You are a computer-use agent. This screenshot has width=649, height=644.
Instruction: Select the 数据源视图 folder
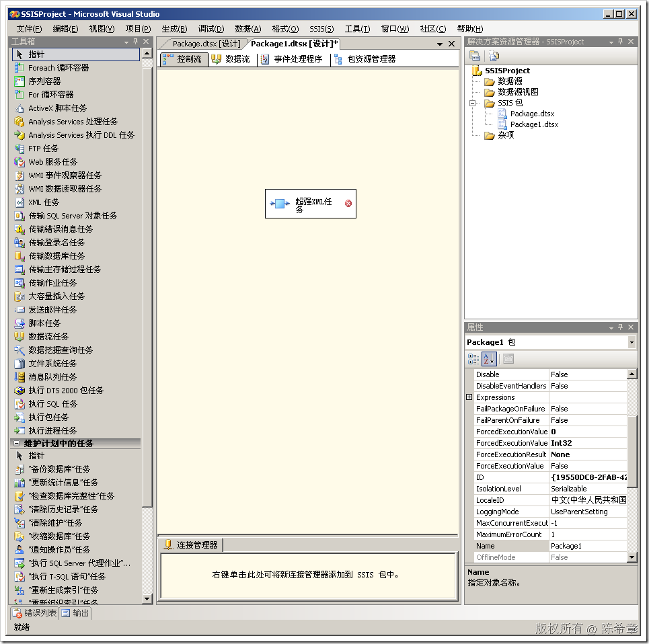518,92
